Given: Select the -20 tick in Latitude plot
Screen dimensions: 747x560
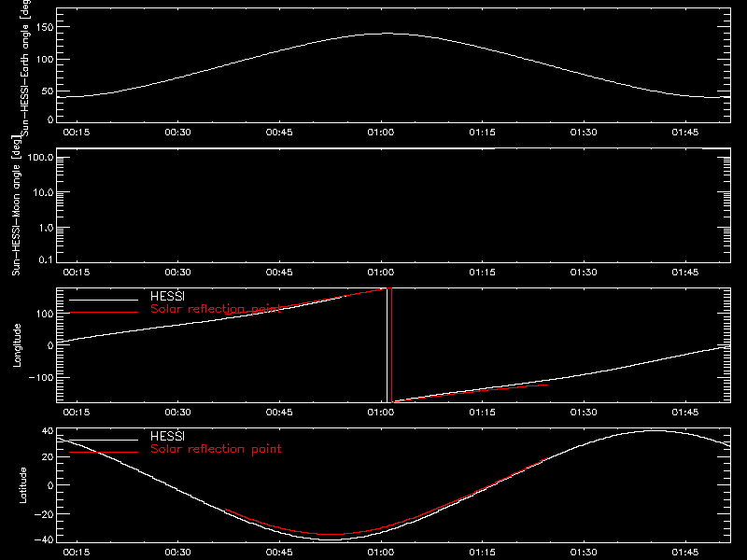Looking at the screenshot, I should (44, 514).
